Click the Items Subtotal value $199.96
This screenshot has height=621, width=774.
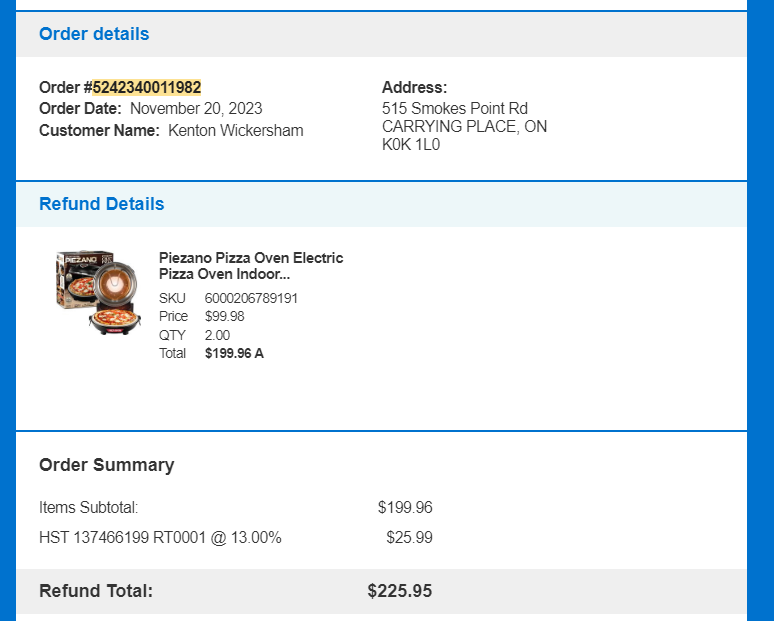pos(405,507)
